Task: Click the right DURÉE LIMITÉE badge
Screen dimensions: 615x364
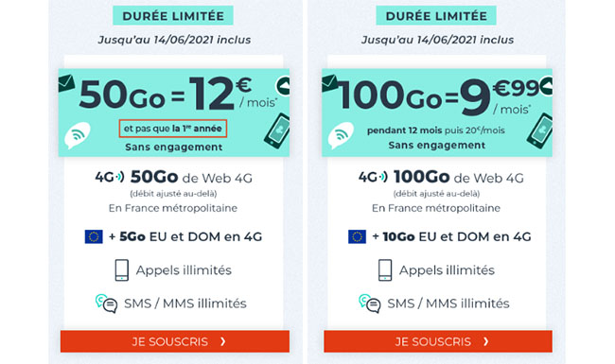Action: tap(436, 16)
